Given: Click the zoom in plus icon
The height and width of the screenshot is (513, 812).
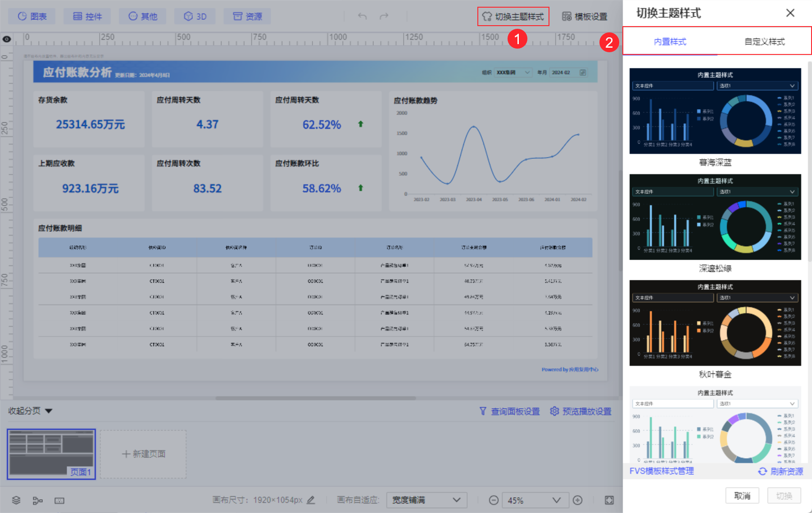Looking at the screenshot, I should [x=577, y=500].
